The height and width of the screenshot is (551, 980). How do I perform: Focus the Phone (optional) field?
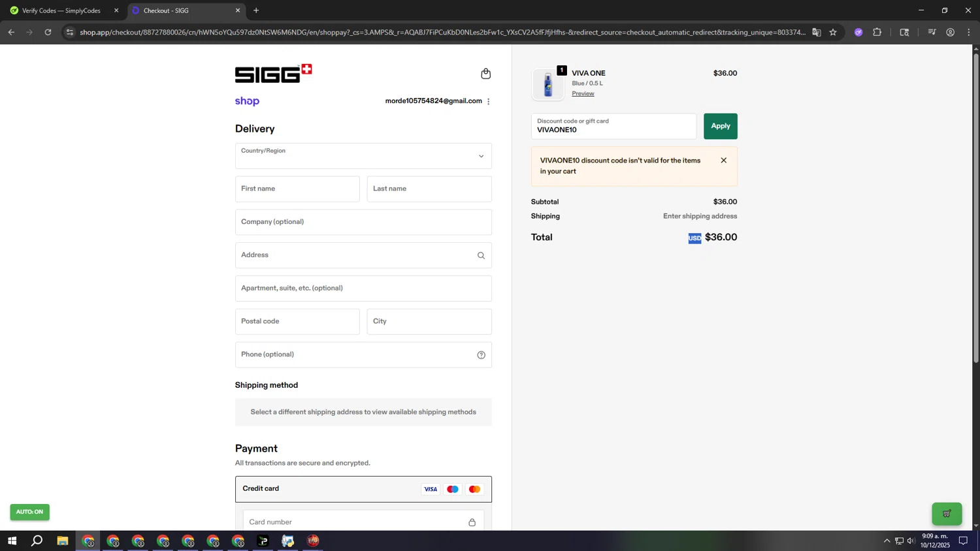click(x=363, y=355)
